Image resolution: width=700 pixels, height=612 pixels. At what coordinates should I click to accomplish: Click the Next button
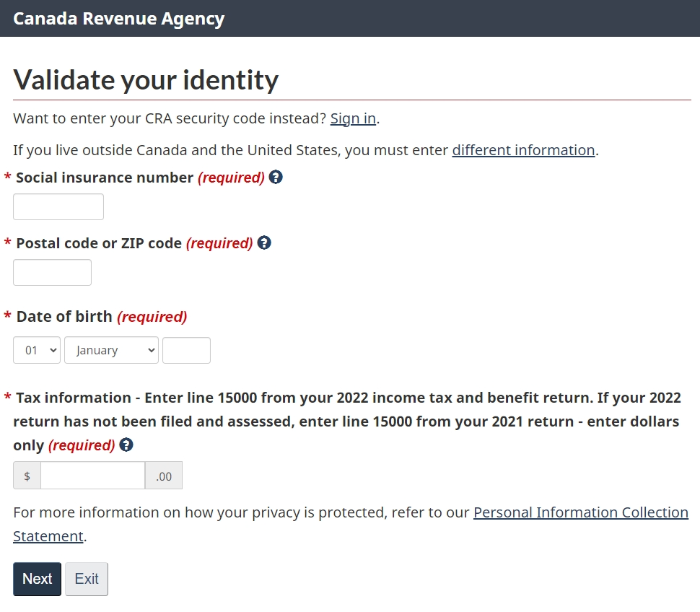tap(37, 579)
